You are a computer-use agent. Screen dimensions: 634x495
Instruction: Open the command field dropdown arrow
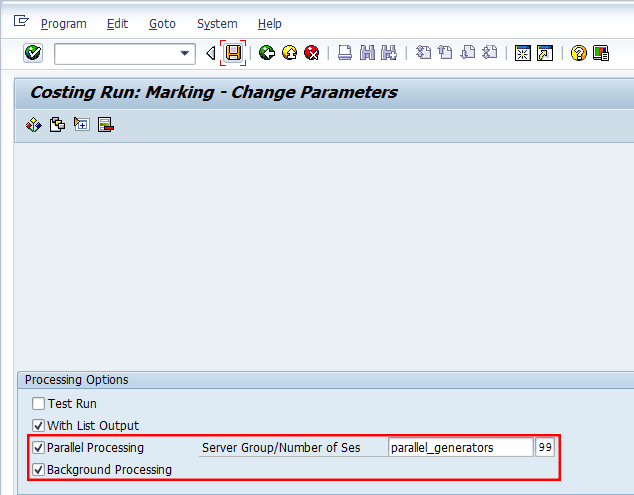pyautogui.click(x=185, y=53)
